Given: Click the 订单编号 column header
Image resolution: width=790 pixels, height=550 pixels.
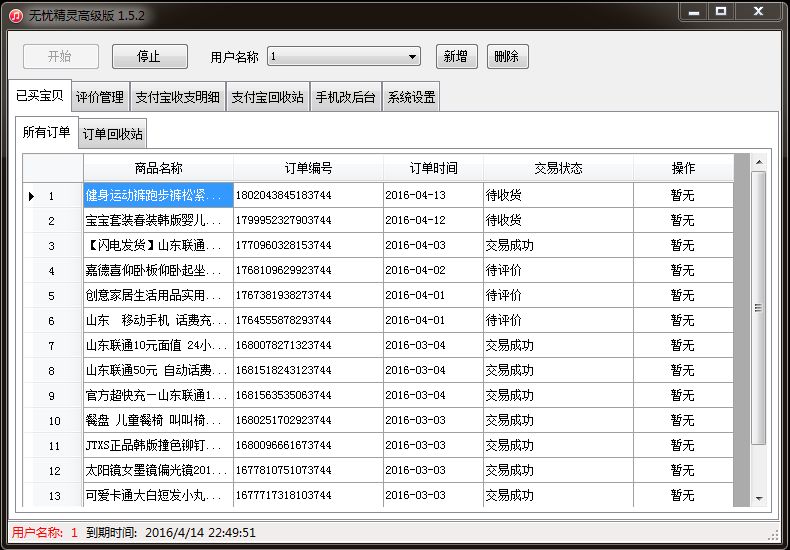Looking at the screenshot, I should (308, 168).
